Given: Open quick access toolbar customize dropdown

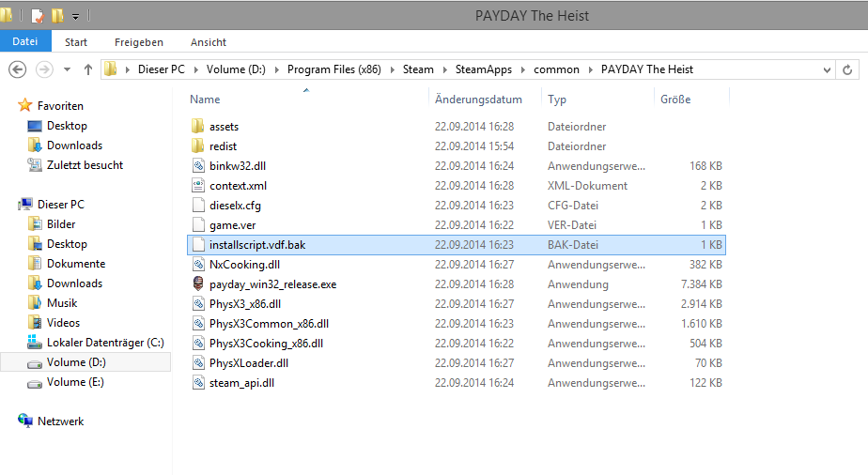Looking at the screenshot, I should [x=75, y=17].
